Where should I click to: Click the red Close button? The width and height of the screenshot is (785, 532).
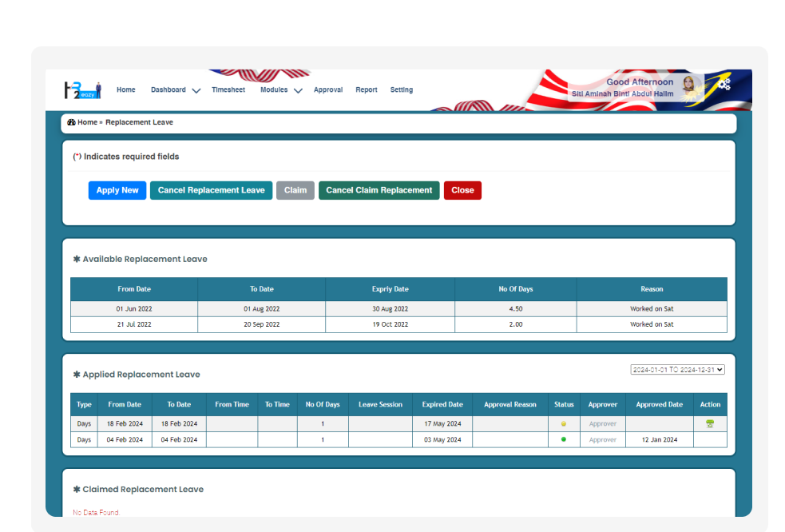[462, 190]
